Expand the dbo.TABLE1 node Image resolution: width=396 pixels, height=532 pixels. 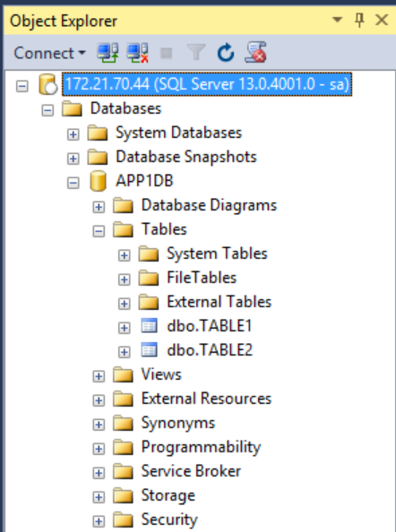pyautogui.click(x=124, y=328)
